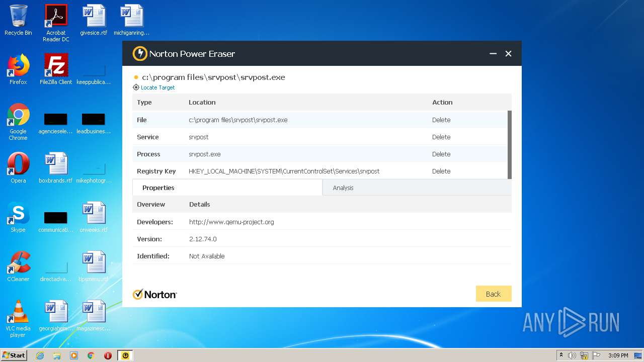Select the VLC media player desktop shortcut
The width and height of the screenshot is (644, 362).
[x=18, y=319]
